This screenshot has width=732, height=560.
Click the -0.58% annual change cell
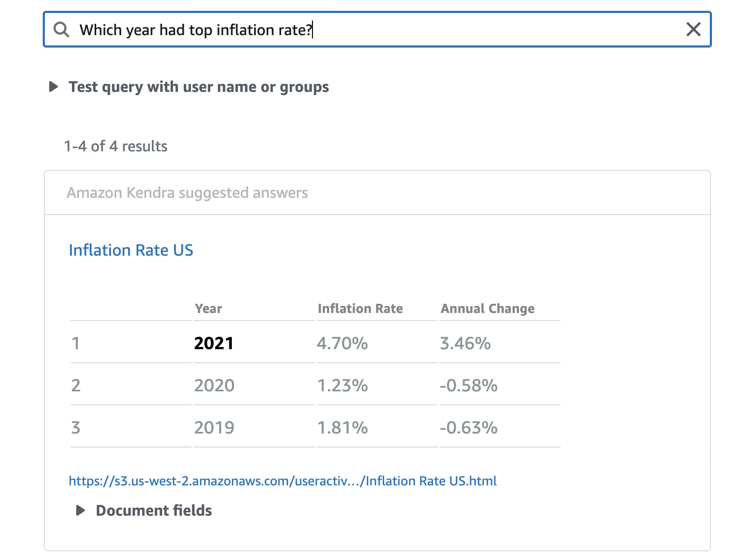click(468, 385)
